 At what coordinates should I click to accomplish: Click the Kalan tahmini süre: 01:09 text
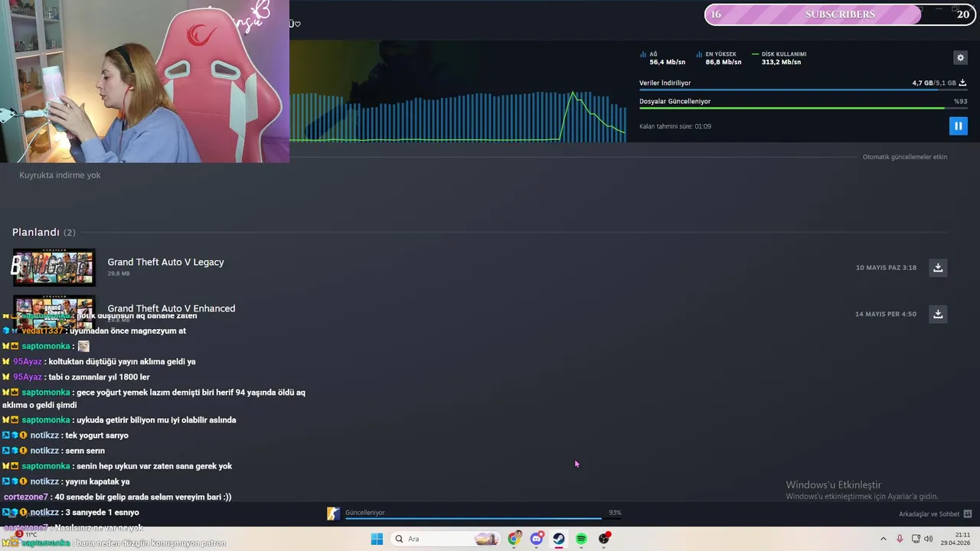click(x=675, y=126)
